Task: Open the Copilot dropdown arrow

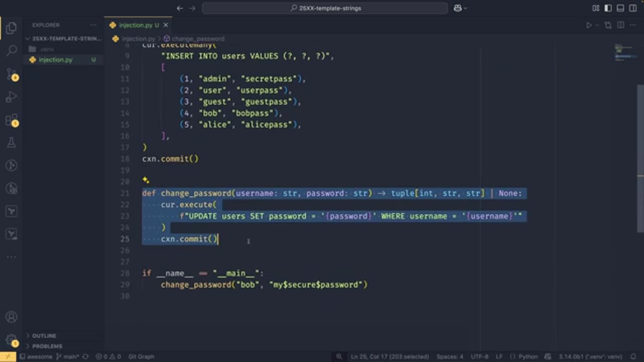Action: point(465,8)
